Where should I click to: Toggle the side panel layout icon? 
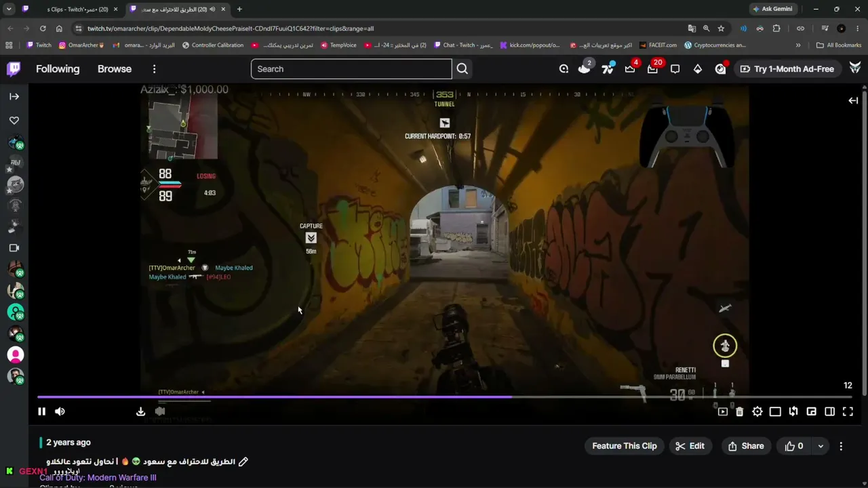point(829,411)
